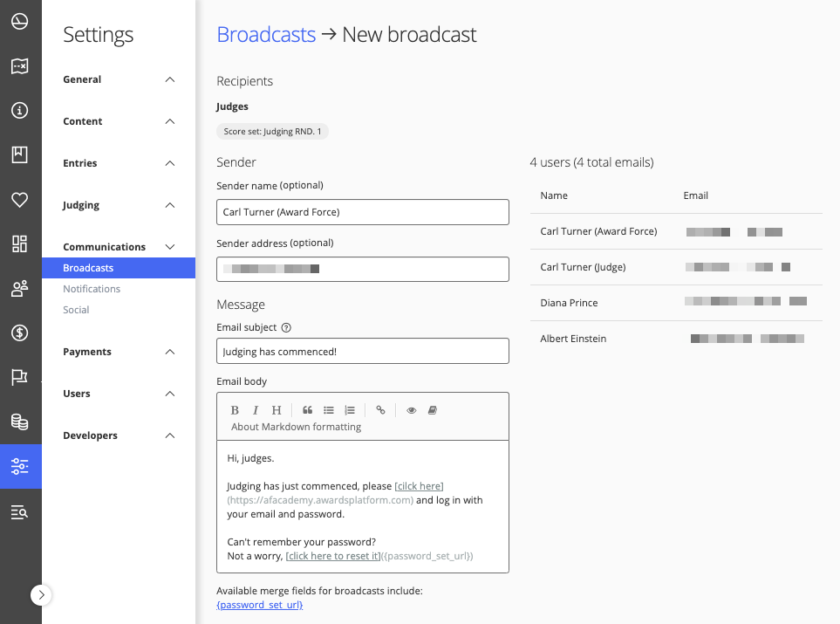
Task: Click the heart icon in left sidebar
Action: point(19,200)
